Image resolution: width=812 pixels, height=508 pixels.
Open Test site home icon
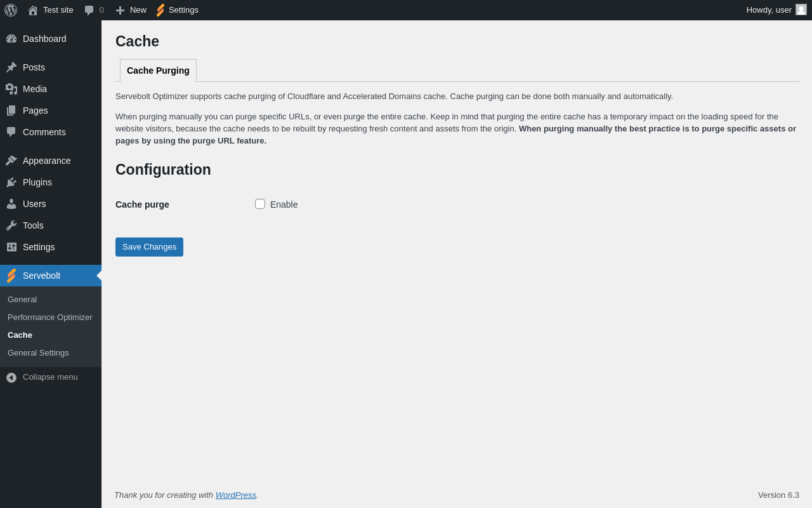pyautogui.click(x=33, y=10)
